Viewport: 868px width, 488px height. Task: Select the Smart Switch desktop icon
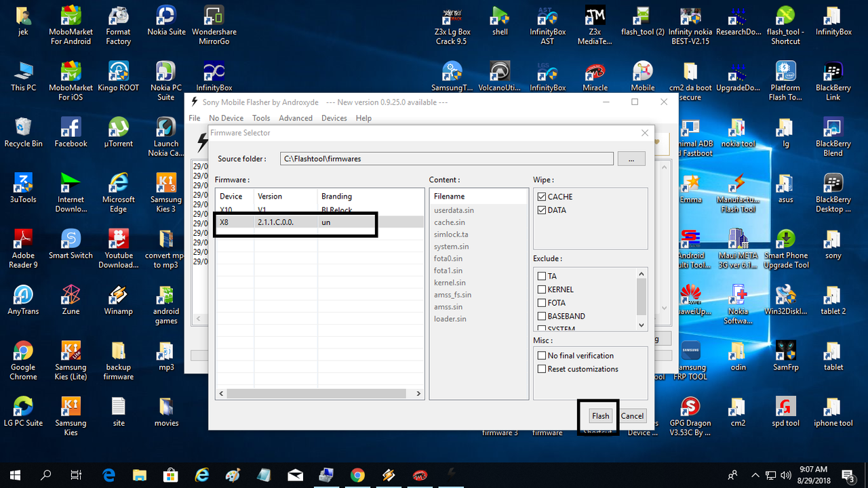[x=71, y=244]
